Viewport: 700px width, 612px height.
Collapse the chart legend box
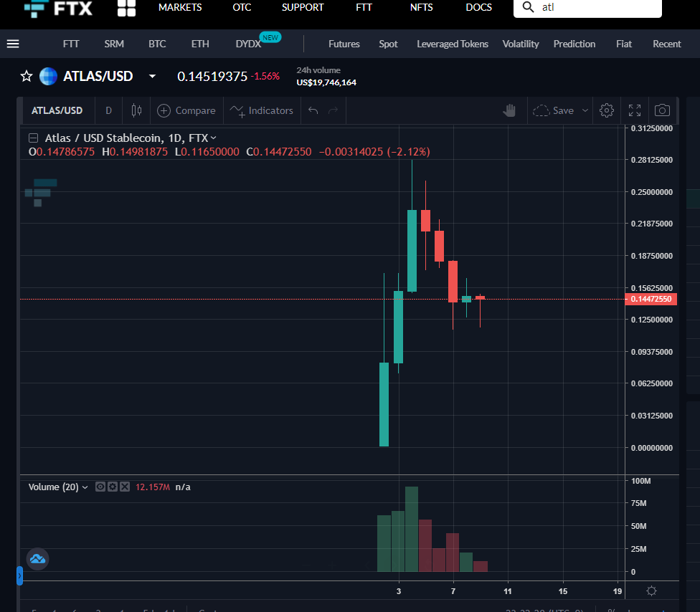pos(33,138)
